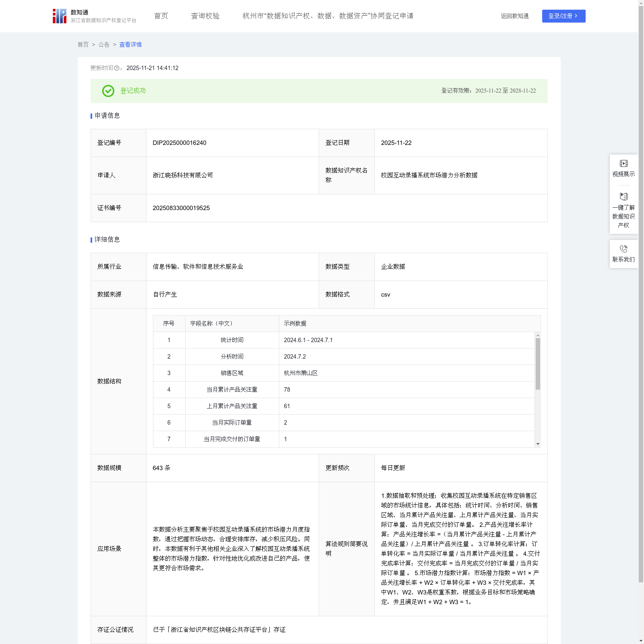Click the 分析时间 field row
This screenshot has height=644, width=644.
point(344,357)
